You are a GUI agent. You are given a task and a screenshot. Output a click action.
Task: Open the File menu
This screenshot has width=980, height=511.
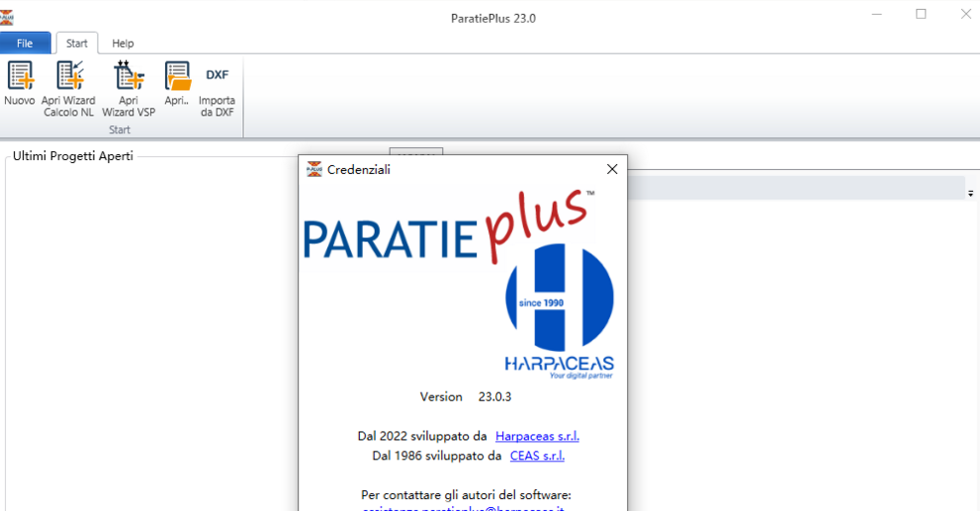click(25, 43)
